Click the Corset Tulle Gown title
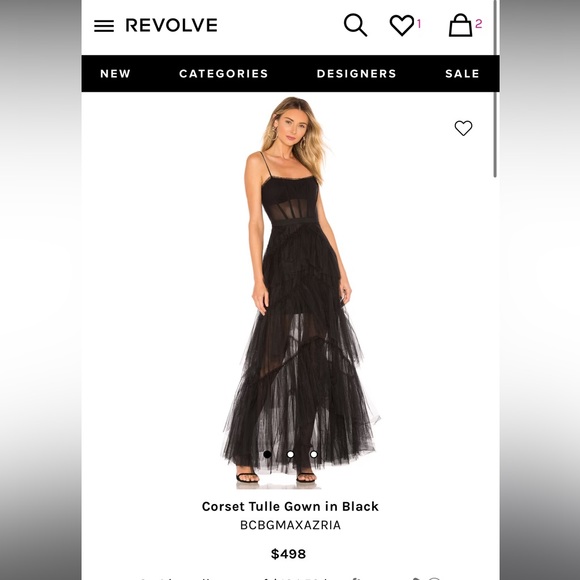Image resolution: width=580 pixels, height=580 pixels. [290, 506]
